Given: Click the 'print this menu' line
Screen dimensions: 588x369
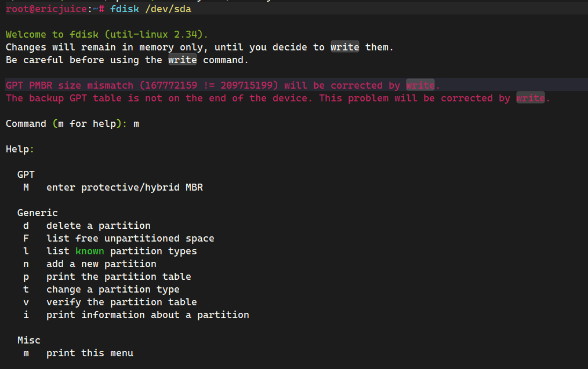Looking at the screenshot, I should [x=89, y=353].
